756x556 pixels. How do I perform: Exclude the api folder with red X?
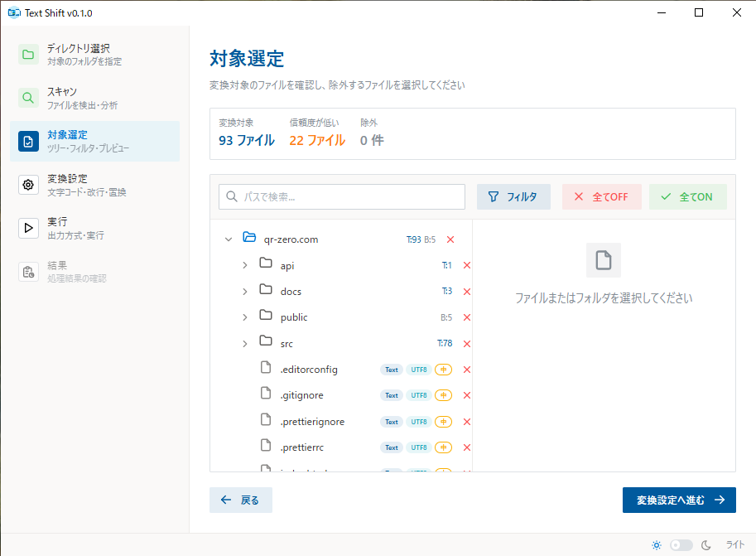pos(467,265)
